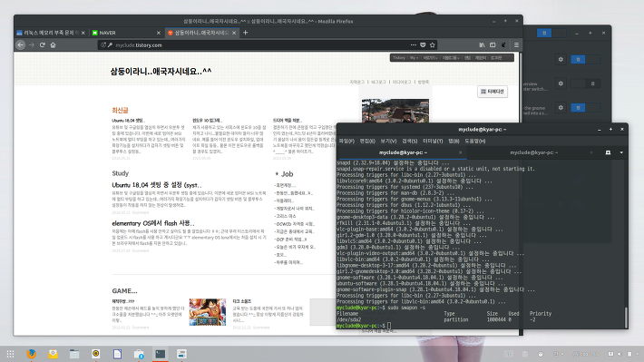Open the terminal 편집(E) menu

(367, 141)
